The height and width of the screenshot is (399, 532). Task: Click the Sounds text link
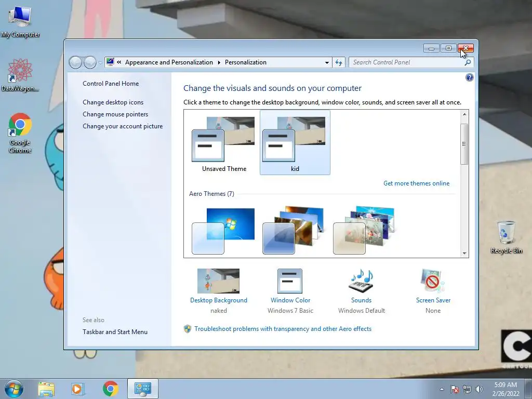[362, 300]
